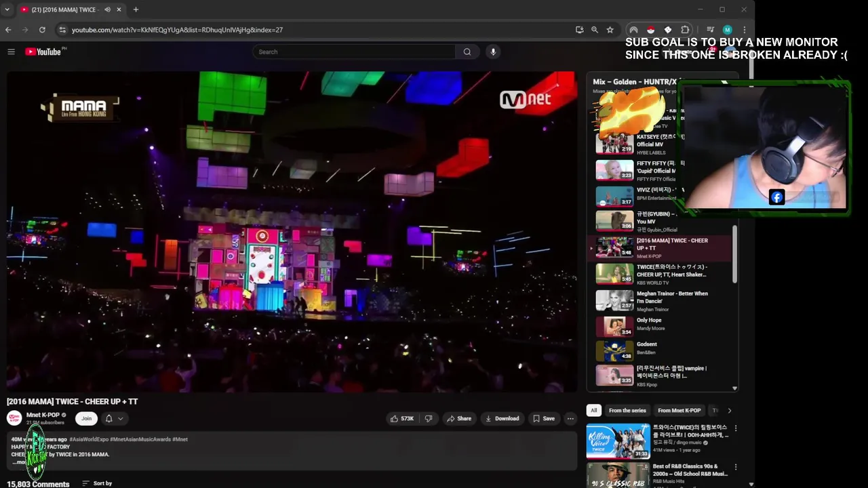Viewport: 868px width, 488px height.
Task: Go back with the browser back arrow
Action: 8,30
